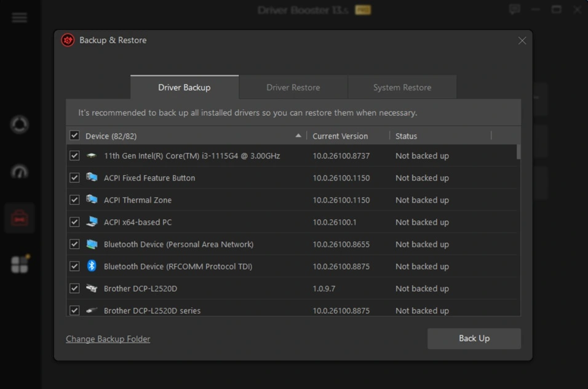The width and height of the screenshot is (588, 389).
Task: Click the Device (82/82) column header
Action: coord(111,136)
